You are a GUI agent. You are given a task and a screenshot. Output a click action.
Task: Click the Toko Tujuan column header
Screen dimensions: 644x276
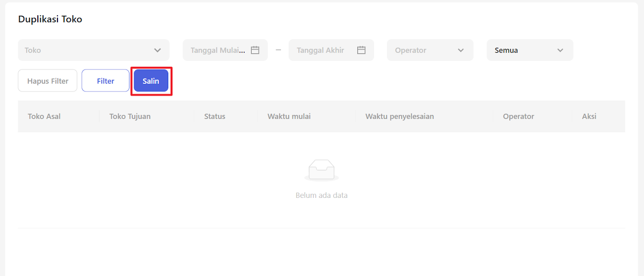[130, 116]
